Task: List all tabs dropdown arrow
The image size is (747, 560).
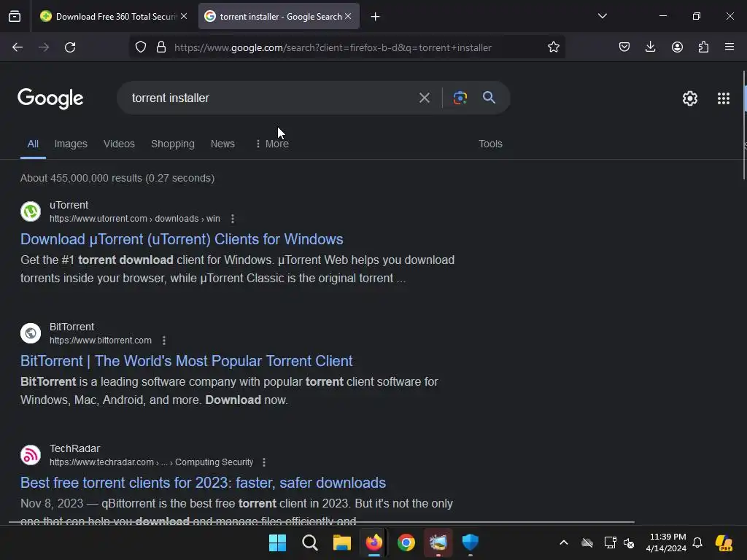Action: (x=602, y=16)
